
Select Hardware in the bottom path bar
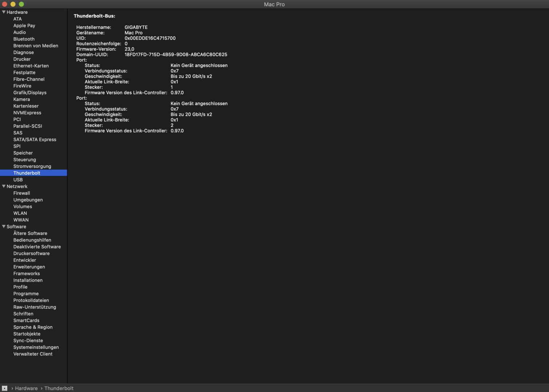pos(26,388)
